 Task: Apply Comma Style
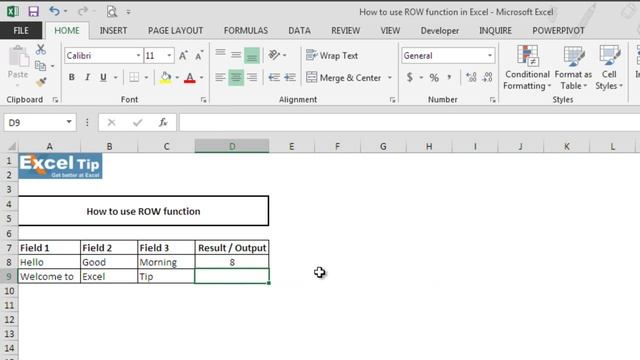pyautogui.click(x=449, y=77)
